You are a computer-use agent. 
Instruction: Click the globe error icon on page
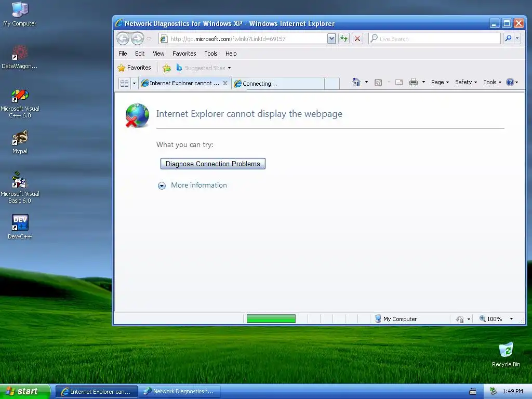137,116
